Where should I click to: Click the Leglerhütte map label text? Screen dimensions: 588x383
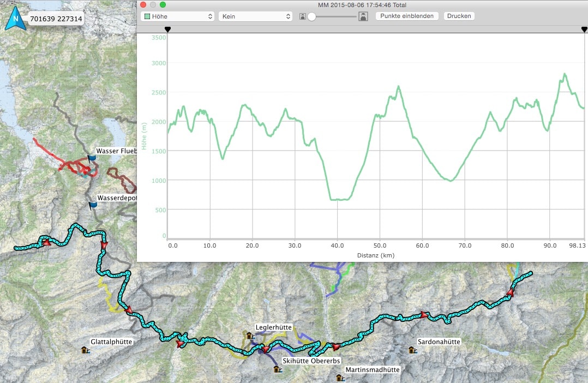coord(273,327)
